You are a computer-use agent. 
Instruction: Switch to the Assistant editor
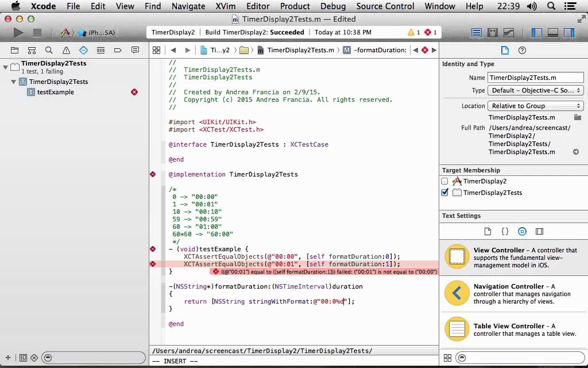click(x=492, y=33)
